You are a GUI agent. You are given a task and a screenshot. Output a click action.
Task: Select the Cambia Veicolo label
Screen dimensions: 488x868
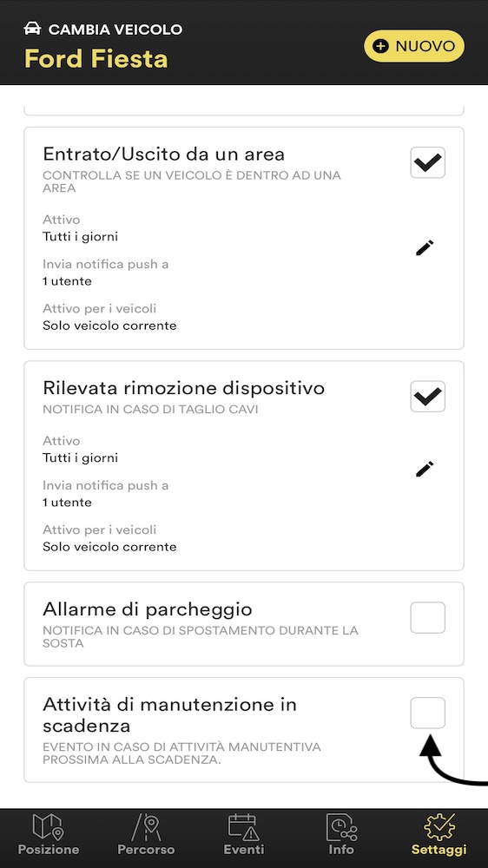click(115, 30)
